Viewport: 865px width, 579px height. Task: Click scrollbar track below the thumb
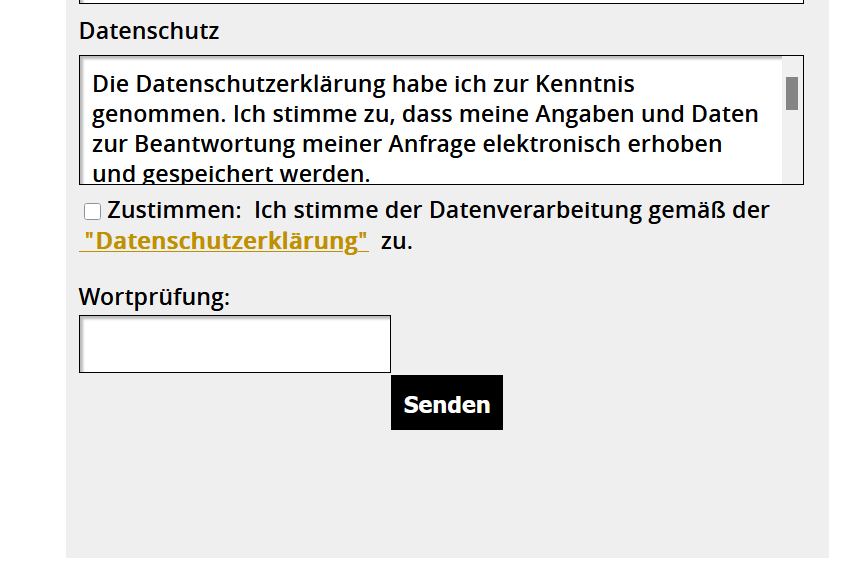[x=791, y=150]
